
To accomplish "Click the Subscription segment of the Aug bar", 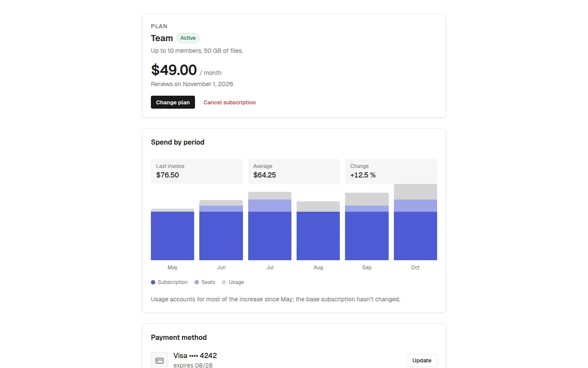I will pyautogui.click(x=318, y=236).
